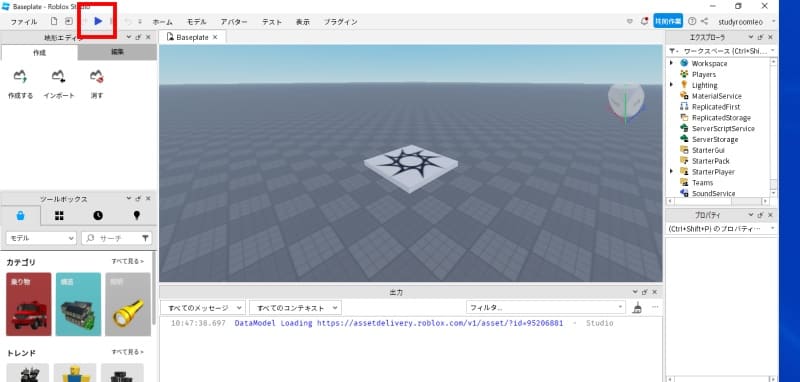This screenshot has width=800, height=382.
Task: Open the toolbox inventory grid tab
Action: coord(59,216)
